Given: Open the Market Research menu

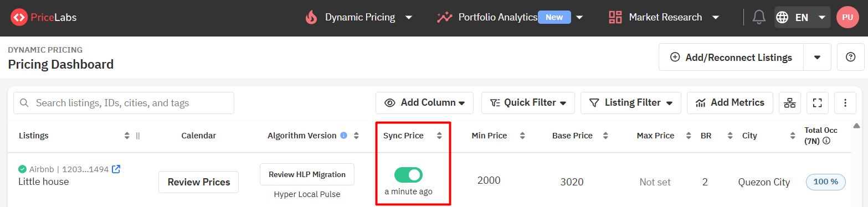Looking at the screenshot, I should pyautogui.click(x=664, y=17).
